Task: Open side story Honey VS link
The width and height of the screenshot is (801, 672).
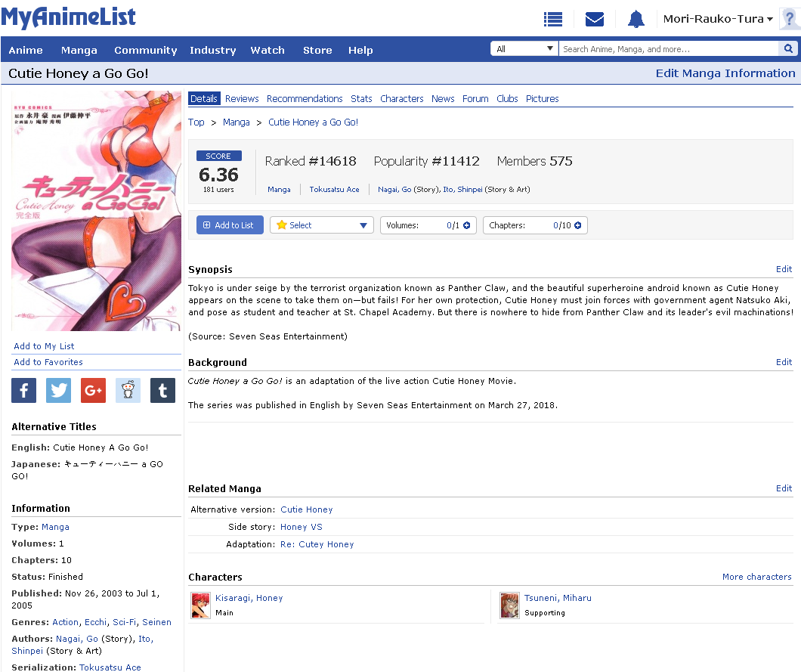Action: [x=302, y=527]
